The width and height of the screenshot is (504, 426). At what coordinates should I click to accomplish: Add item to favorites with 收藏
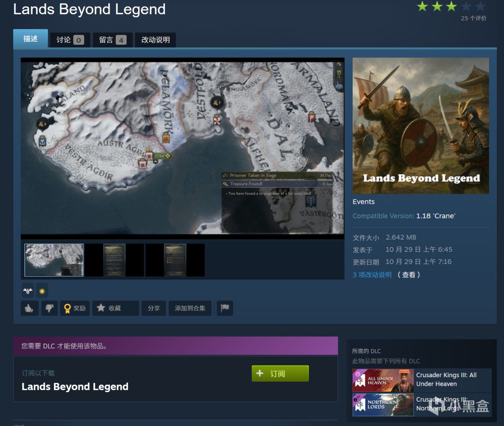pos(116,308)
